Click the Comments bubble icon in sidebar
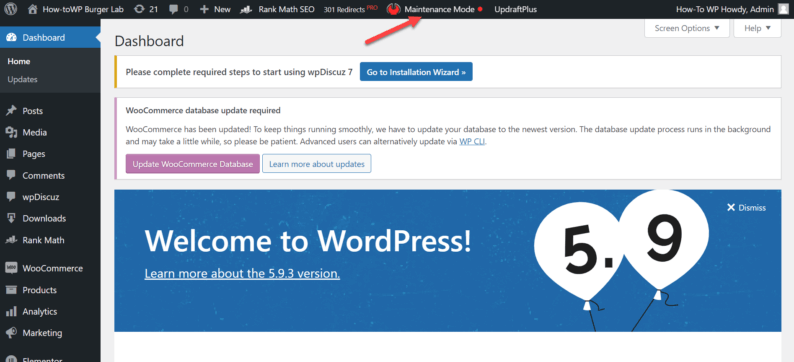 pos(11,176)
